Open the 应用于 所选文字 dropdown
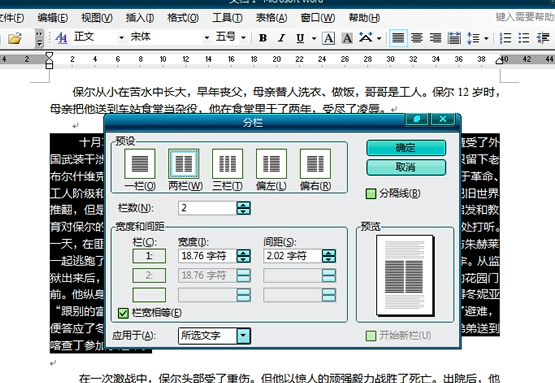Viewport: 555px width, 383px height. 244,336
